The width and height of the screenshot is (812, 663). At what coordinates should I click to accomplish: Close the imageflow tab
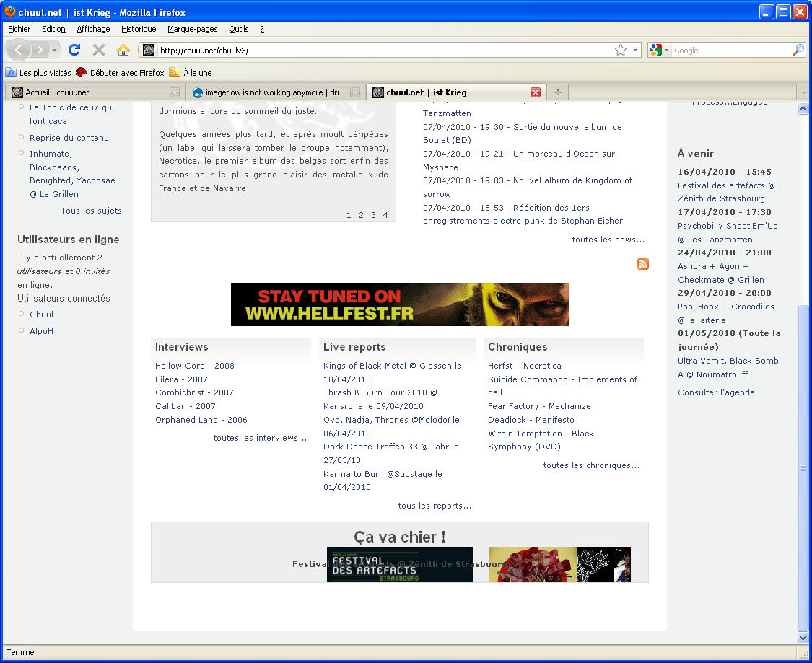point(354,92)
